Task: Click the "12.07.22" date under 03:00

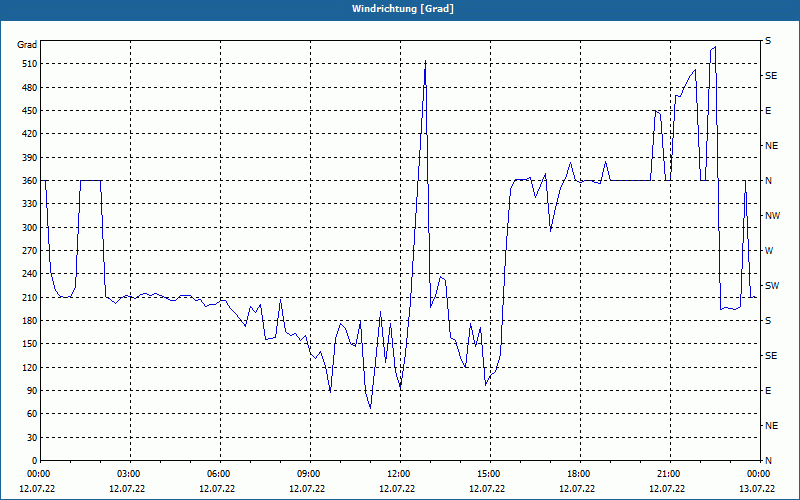Action: tap(127, 489)
